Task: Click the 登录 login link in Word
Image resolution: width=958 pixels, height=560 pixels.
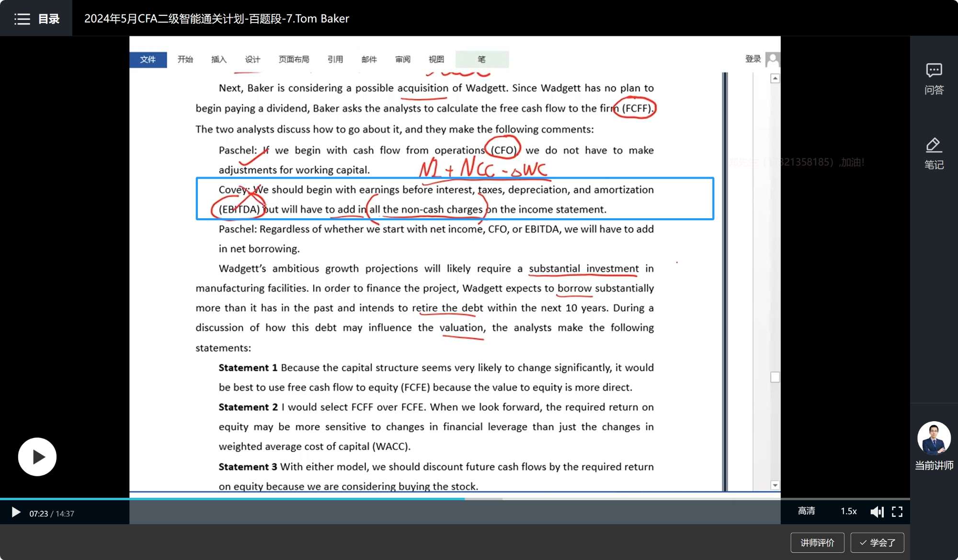Action: click(x=753, y=59)
